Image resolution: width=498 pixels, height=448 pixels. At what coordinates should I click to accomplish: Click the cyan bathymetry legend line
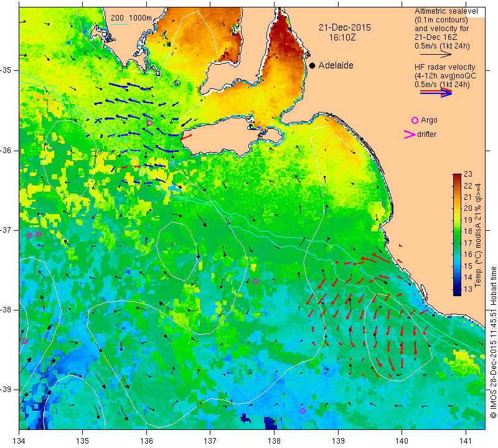tap(120, 24)
